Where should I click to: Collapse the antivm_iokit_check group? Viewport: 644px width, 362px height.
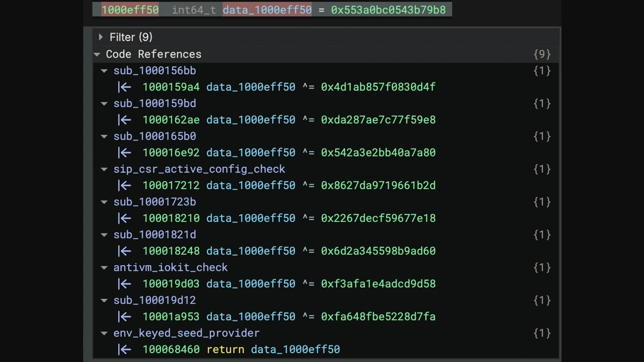point(104,268)
